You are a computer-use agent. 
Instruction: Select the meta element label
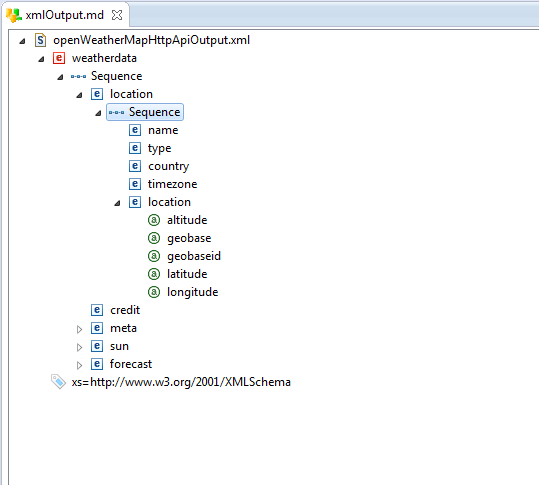click(123, 328)
